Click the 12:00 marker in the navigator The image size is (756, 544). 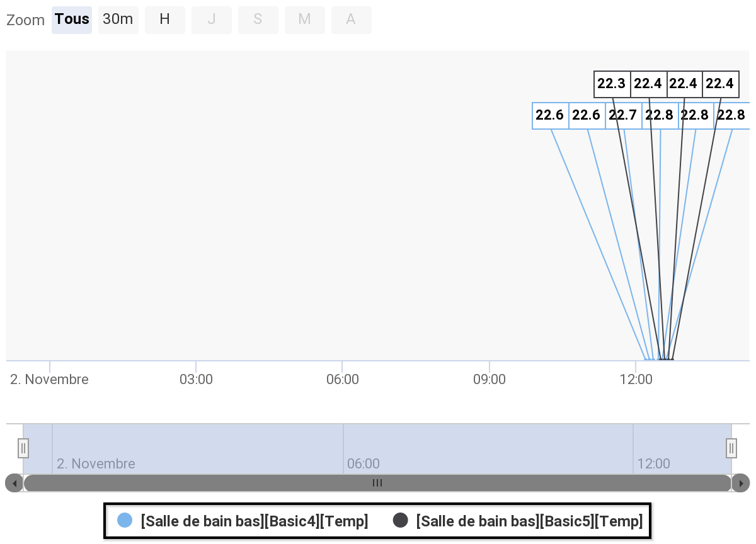point(653,464)
